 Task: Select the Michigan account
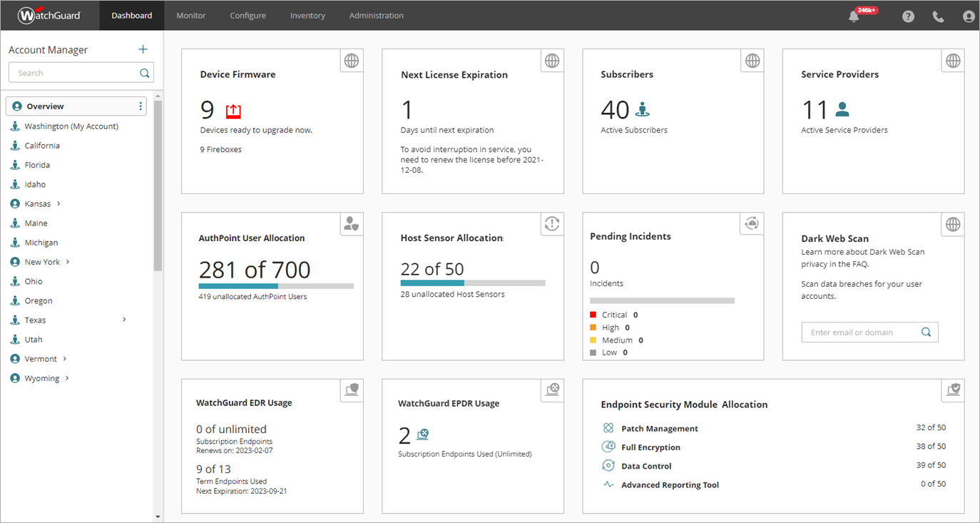pyautogui.click(x=41, y=243)
